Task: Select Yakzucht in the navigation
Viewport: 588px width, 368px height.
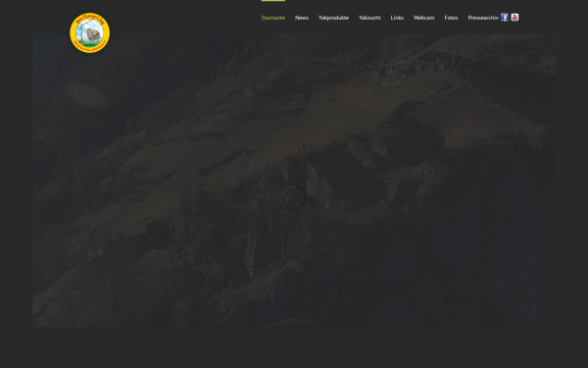Action: tap(369, 18)
